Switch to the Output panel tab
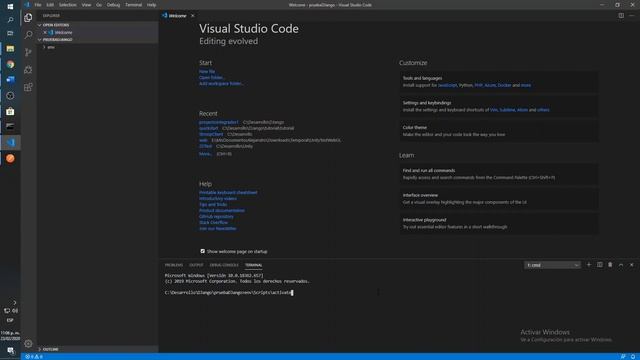This screenshot has width=640, height=360. tap(196, 265)
